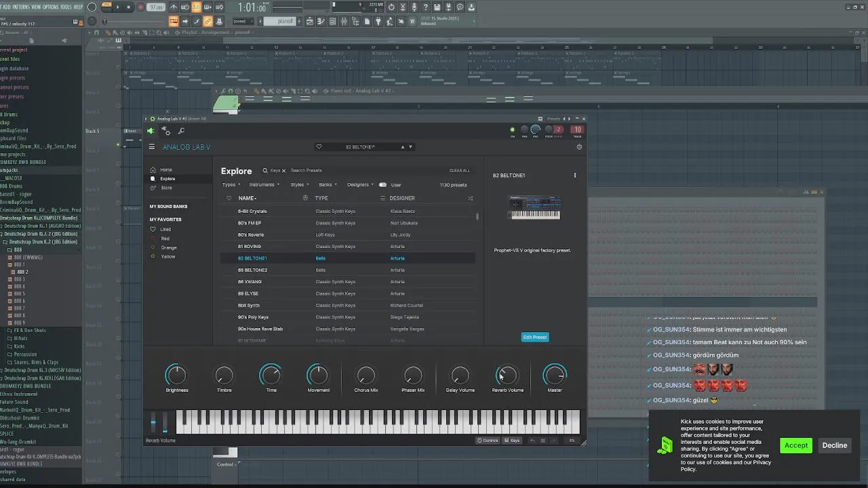Click the FL Studio record button

pyautogui.click(x=140, y=7)
